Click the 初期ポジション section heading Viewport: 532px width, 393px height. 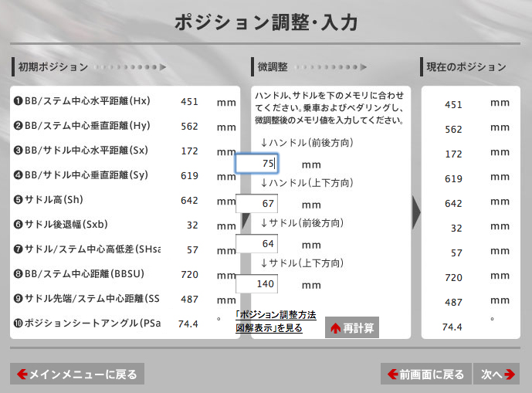pyautogui.click(x=53, y=67)
